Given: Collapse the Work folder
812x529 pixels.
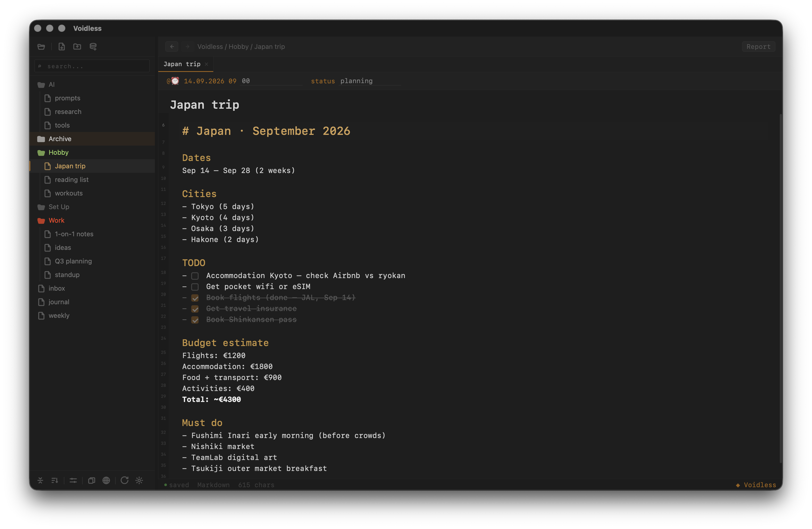Looking at the screenshot, I should (x=92, y=221).
